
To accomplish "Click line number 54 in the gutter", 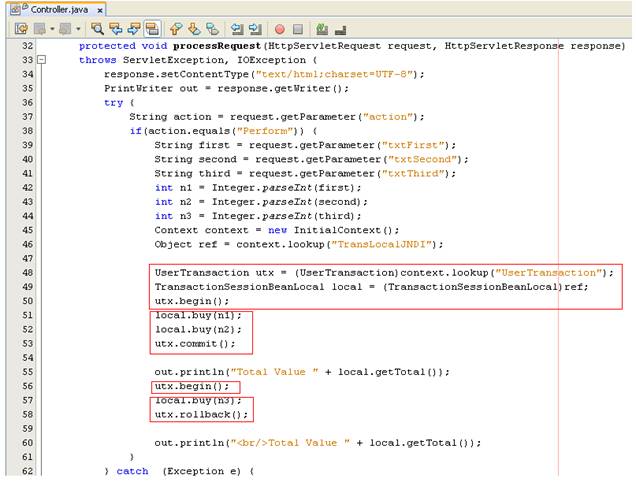I will tap(27, 358).
